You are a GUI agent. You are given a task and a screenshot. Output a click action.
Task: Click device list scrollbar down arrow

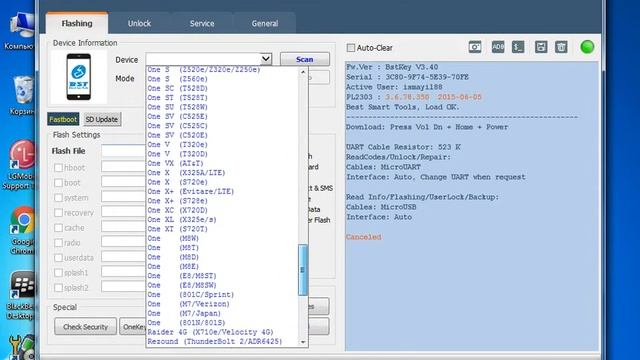point(303,342)
